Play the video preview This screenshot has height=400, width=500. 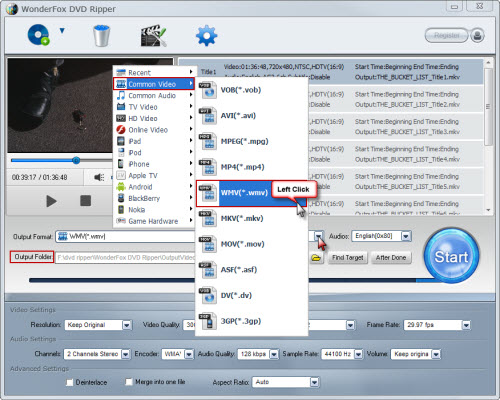pos(51,201)
